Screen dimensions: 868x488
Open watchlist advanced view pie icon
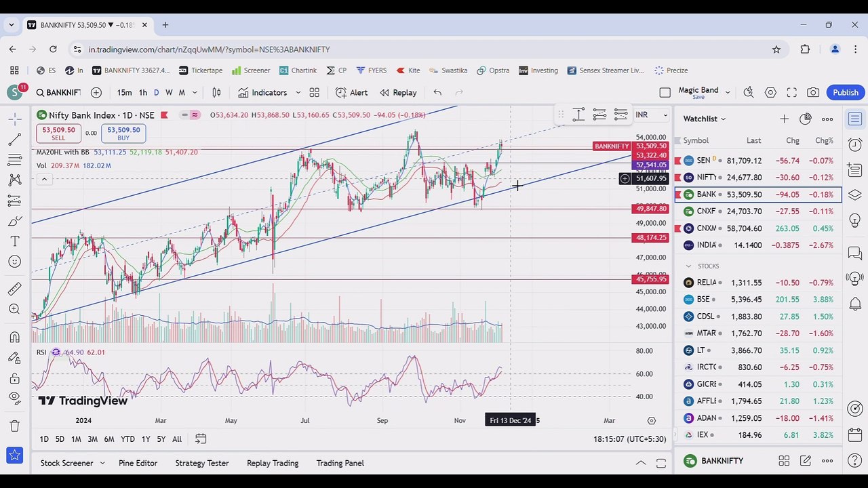pos(806,119)
